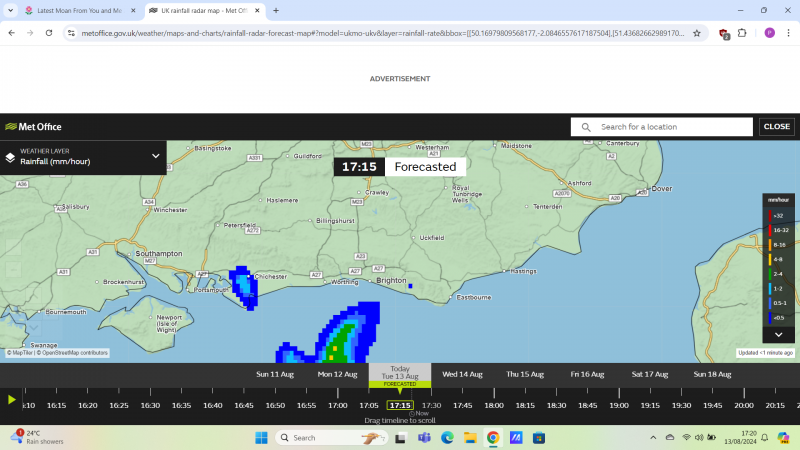
Task: Open Task View from taskbar
Action: [x=401, y=438]
